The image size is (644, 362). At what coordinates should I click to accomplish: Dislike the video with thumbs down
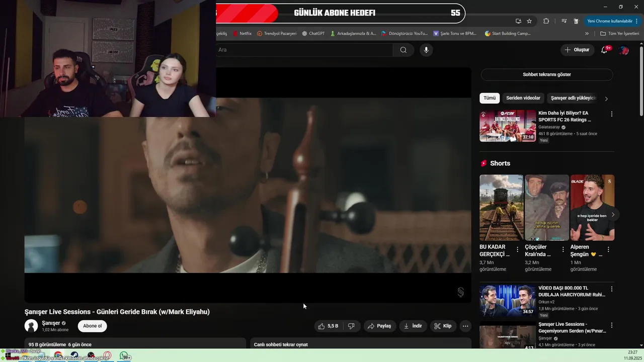(351, 326)
